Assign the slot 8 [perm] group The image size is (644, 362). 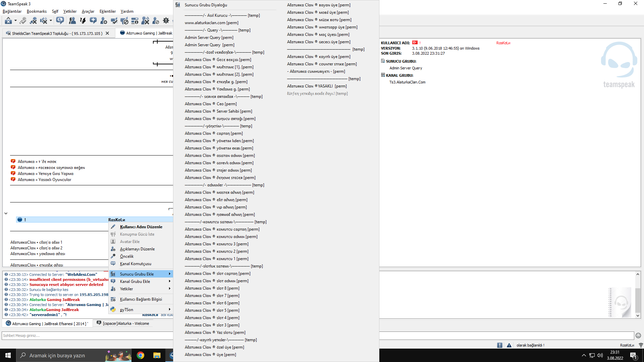212,288
